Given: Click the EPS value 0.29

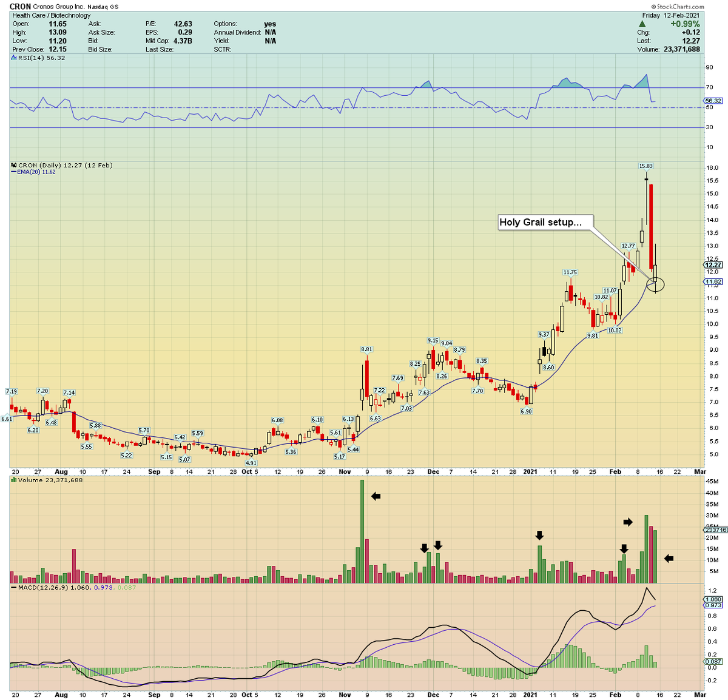Looking at the screenshot, I should (x=185, y=32).
